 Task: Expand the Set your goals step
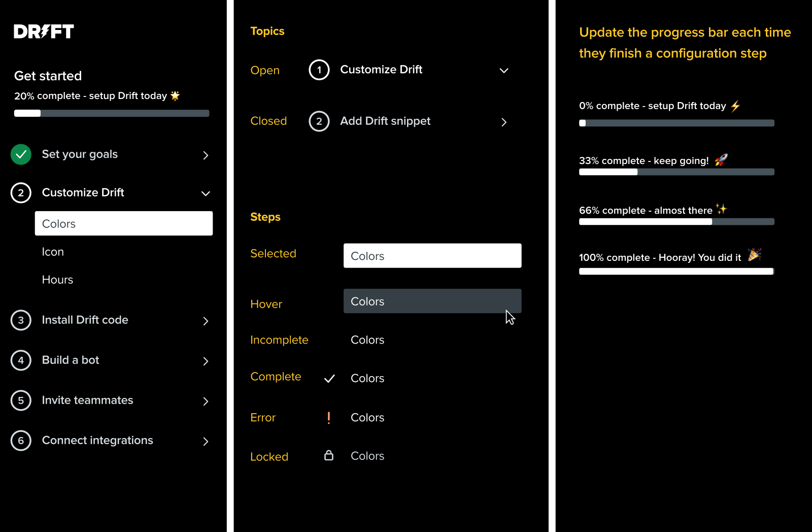[206, 155]
